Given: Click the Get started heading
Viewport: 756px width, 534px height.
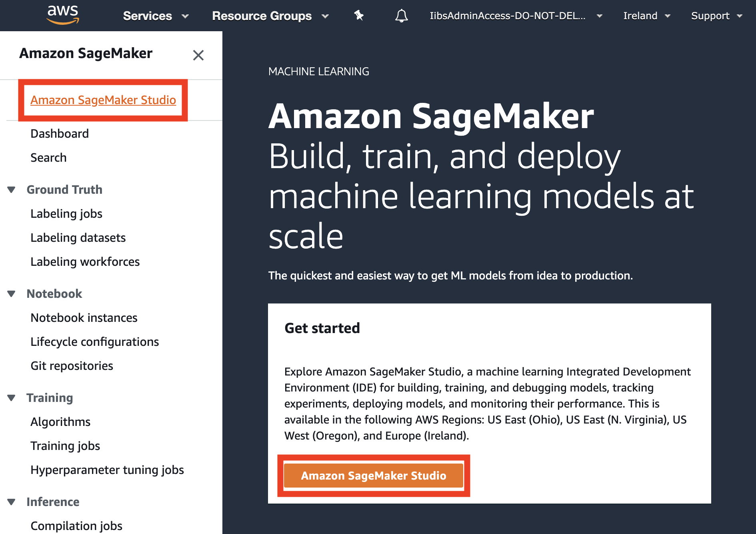Looking at the screenshot, I should click(x=322, y=328).
